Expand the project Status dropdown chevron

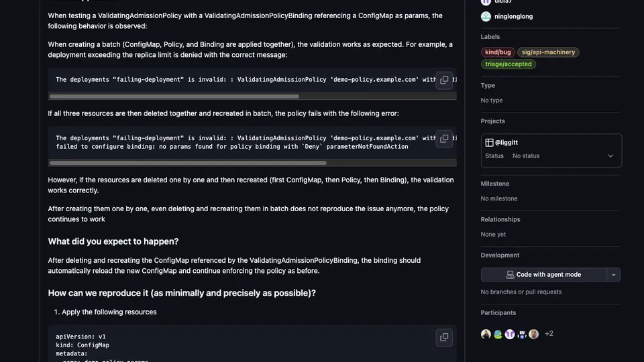[610, 156]
